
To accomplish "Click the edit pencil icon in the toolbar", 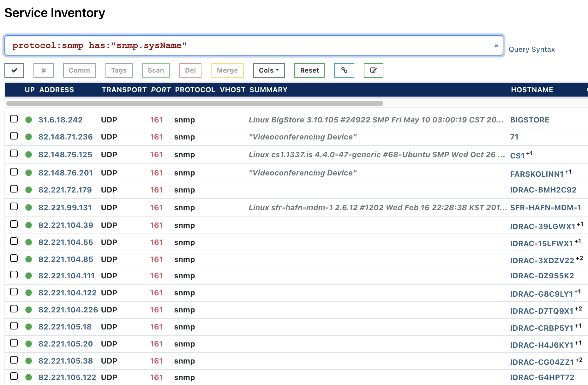I will [373, 70].
